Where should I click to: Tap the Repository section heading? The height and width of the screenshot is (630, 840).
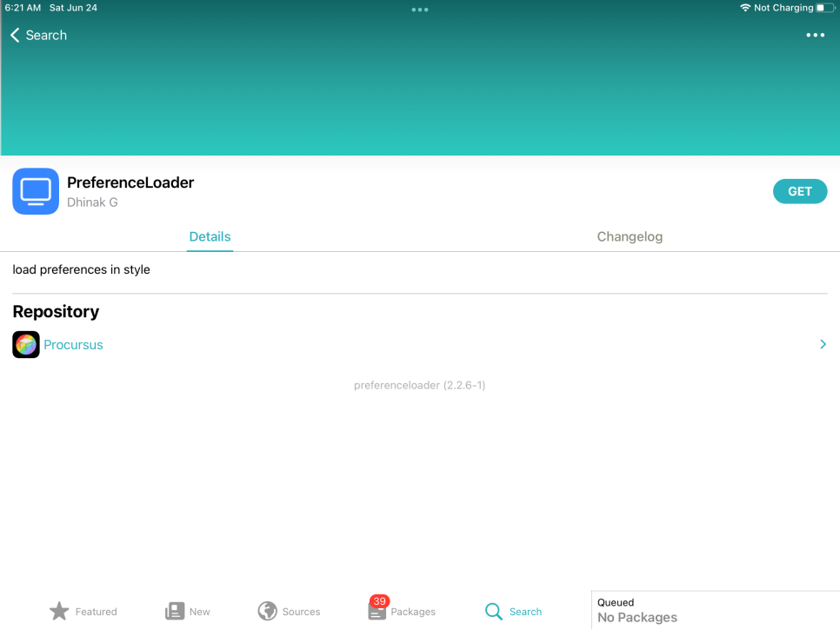(56, 311)
